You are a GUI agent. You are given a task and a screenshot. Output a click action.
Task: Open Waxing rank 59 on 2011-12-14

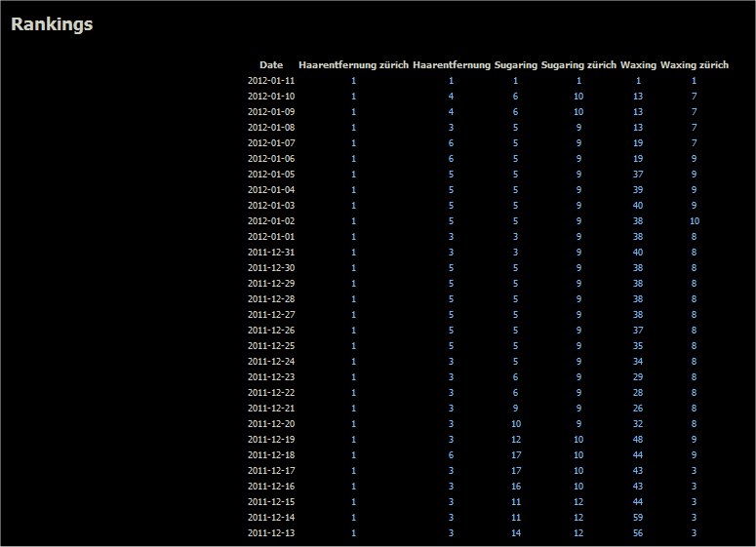click(638, 518)
